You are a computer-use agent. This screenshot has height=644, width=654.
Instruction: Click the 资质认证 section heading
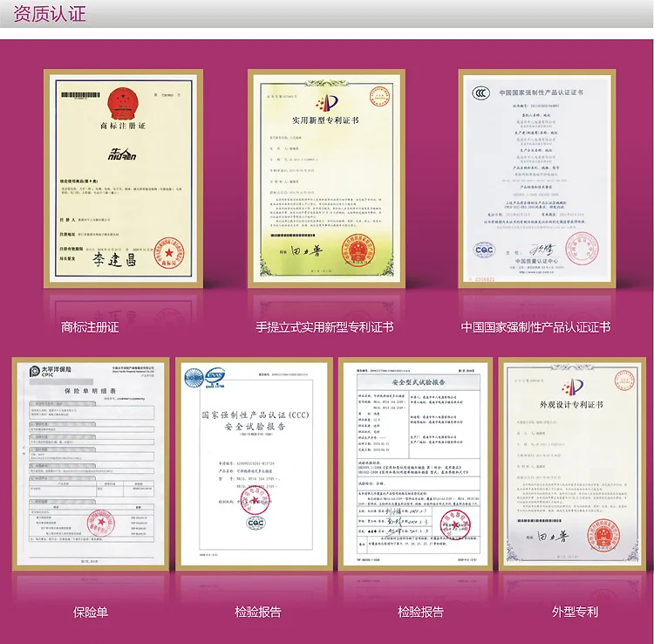coord(50,13)
